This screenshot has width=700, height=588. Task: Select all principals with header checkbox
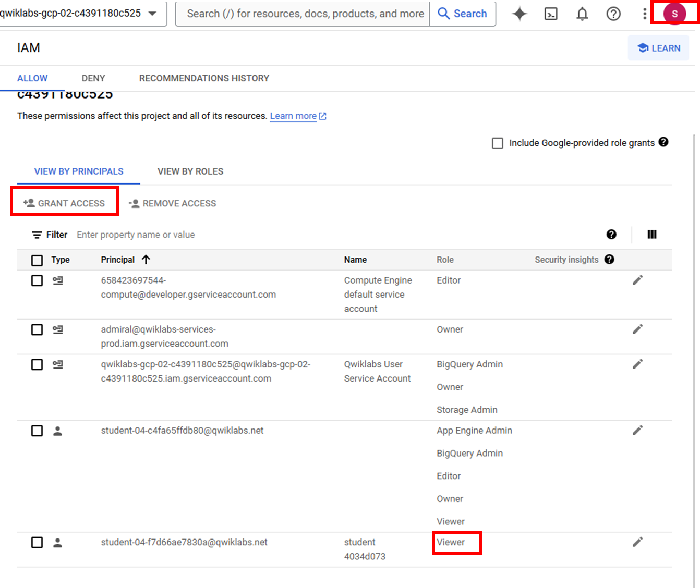[37, 260]
